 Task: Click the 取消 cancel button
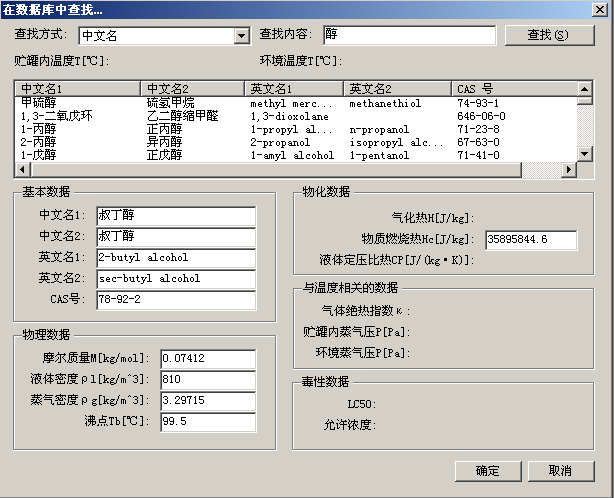click(561, 471)
